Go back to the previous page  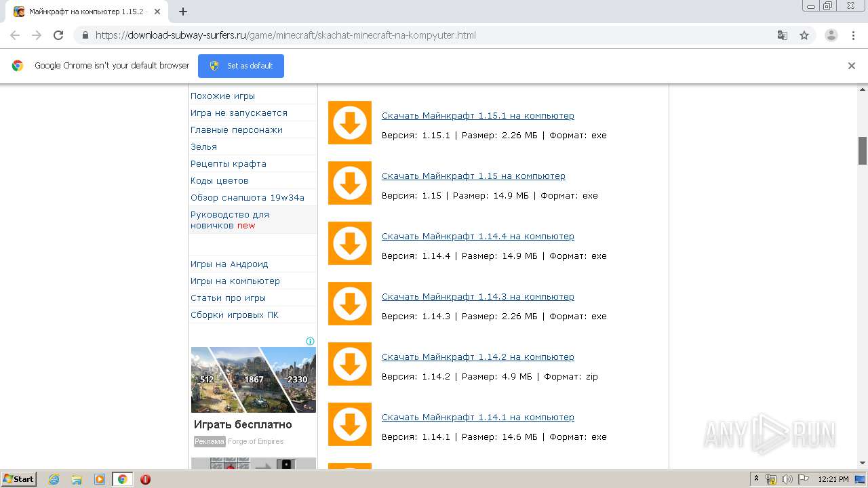[x=15, y=35]
